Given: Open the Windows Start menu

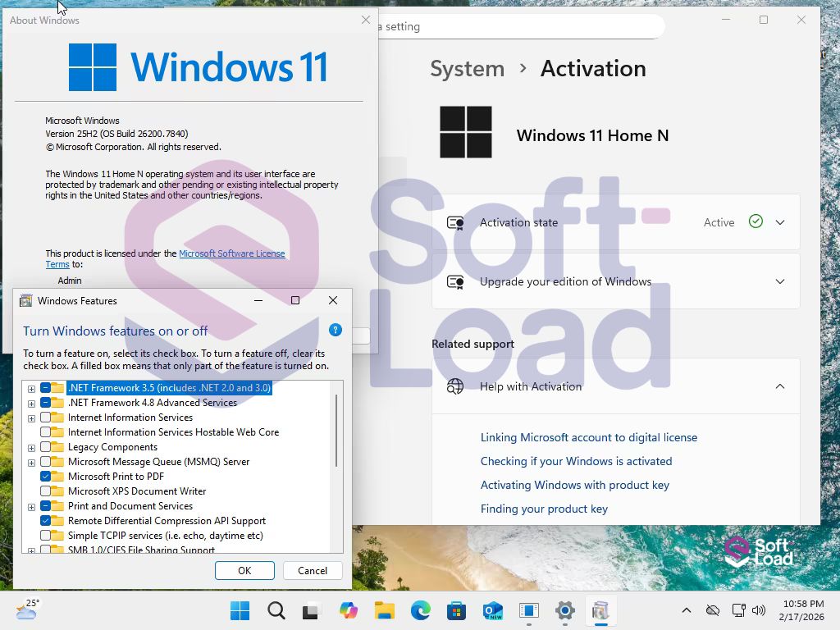Looking at the screenshot, I should point(240,610).
